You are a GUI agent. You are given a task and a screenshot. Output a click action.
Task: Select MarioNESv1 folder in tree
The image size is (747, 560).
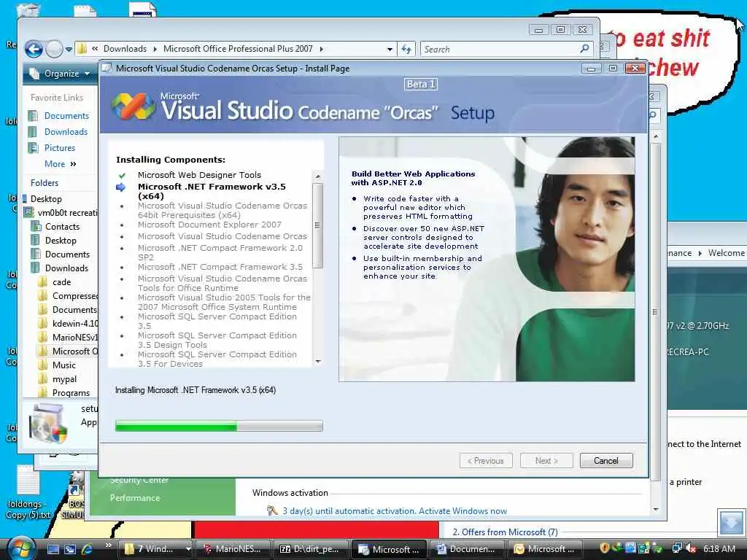pyautogui.click(x=74, y=337)
